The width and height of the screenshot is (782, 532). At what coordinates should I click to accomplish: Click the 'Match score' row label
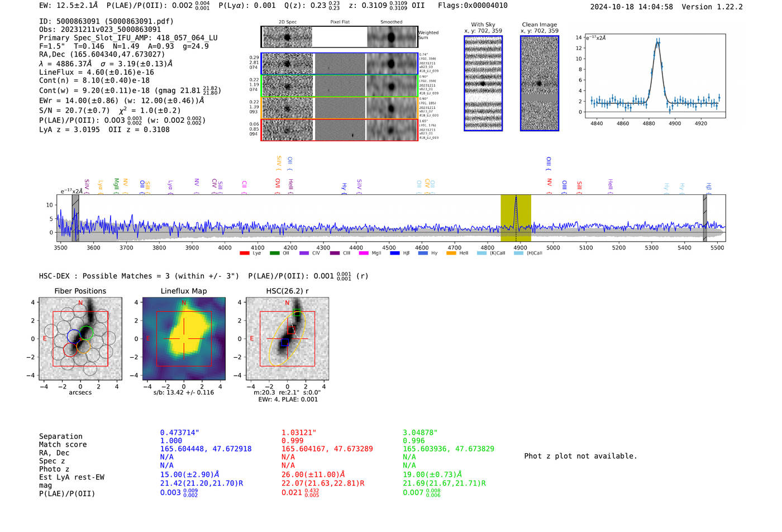click(63, 445)
